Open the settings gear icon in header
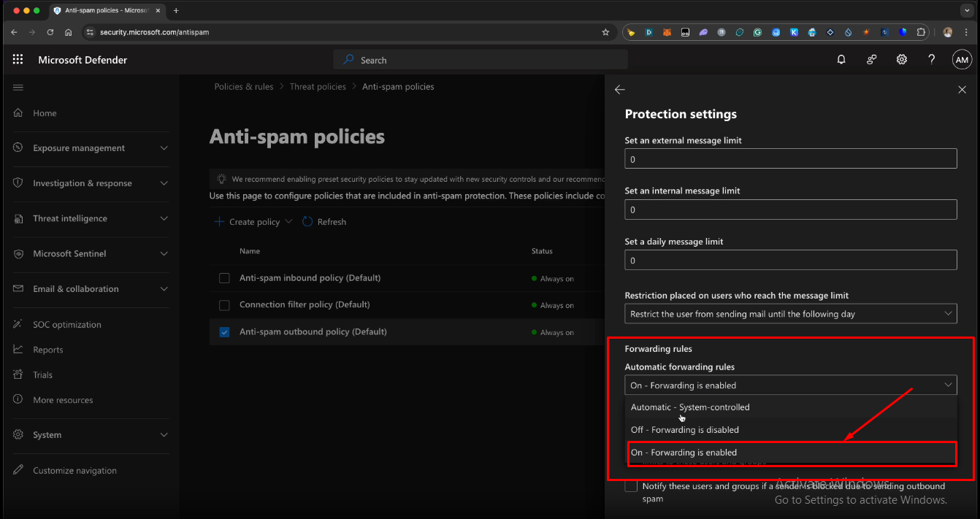 (902, 60)
